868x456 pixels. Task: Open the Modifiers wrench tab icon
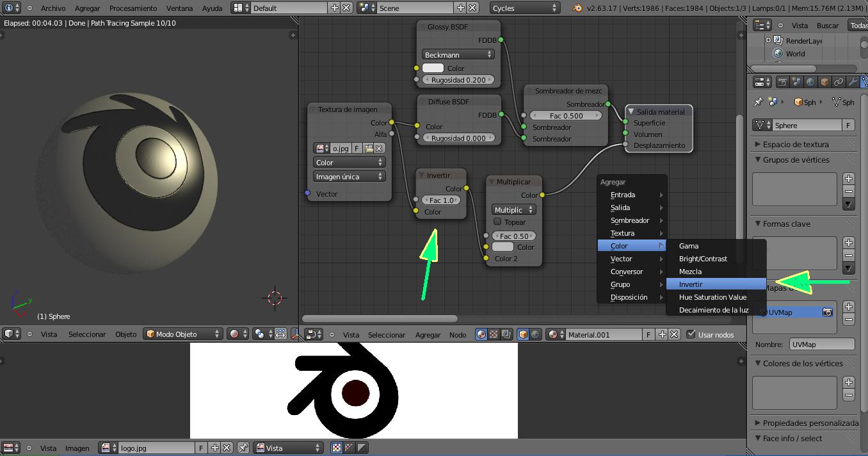tap(852, 83)
